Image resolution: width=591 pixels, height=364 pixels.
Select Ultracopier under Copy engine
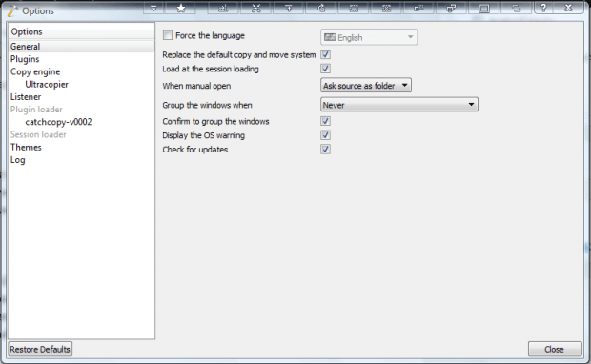click(x=47, y=85)
